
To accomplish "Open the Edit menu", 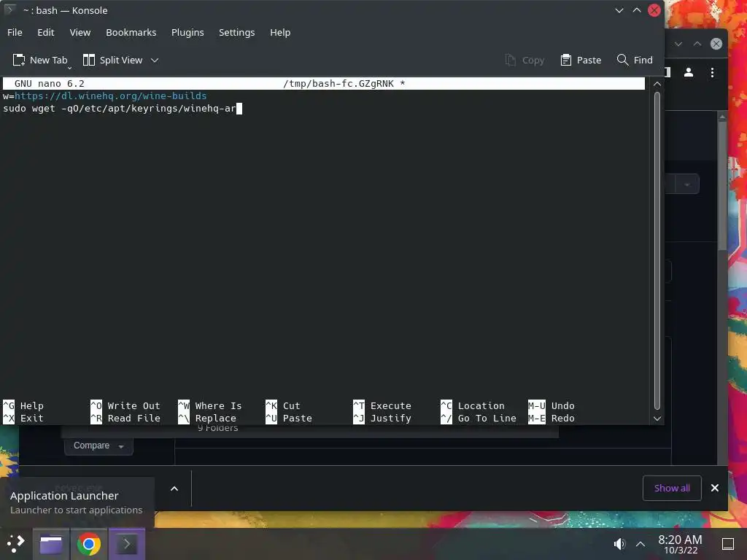I will click(x=46, y=32).
